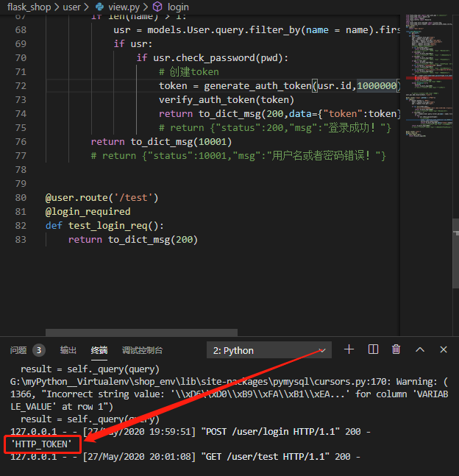Viewport: 459px width, 476px height.
Task: Click line number 72 in the gutter
Action: [21, 86]
